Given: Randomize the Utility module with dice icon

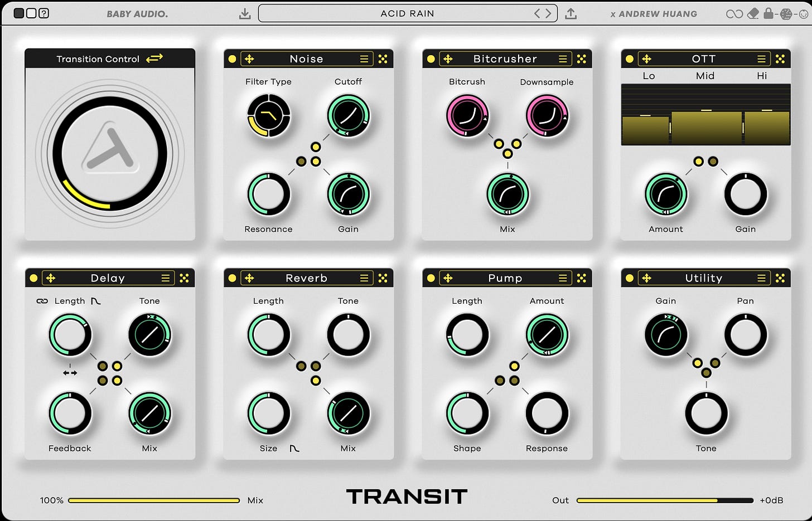Looking at the screenshot, I should click(780, 278).
